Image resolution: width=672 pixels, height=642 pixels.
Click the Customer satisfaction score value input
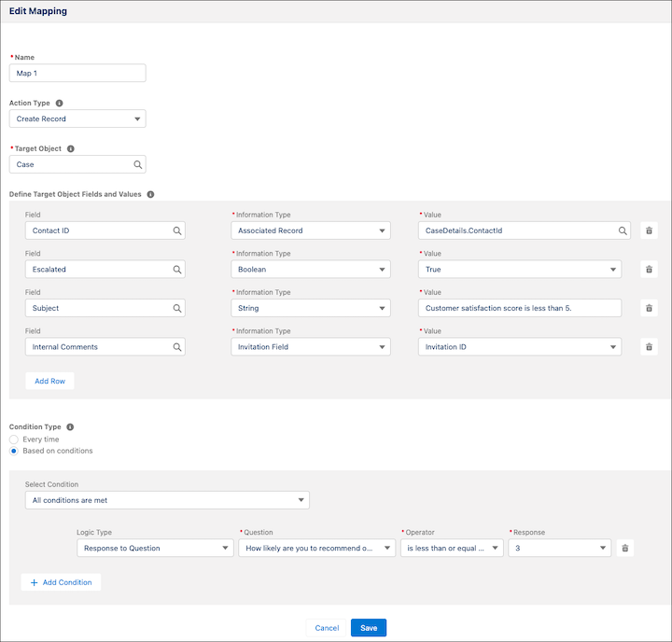coord(520,308)
